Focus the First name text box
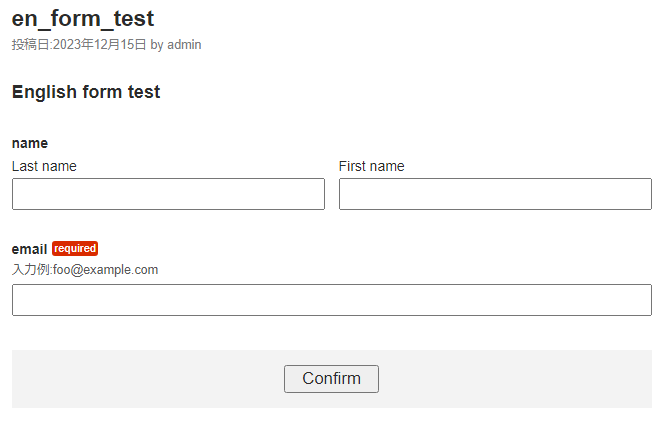Image resolution: width=665 pixels, height=421 pixels. (495, 194)
